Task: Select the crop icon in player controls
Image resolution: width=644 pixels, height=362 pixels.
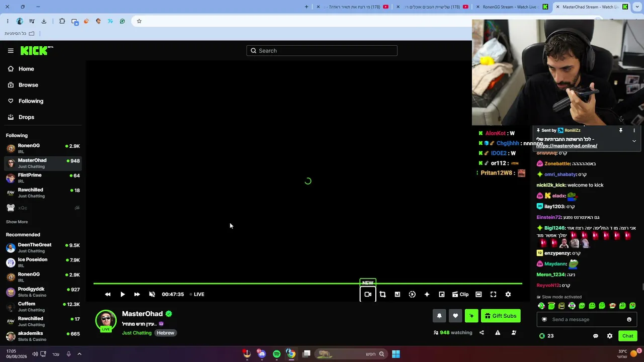Action: [382, 295]
